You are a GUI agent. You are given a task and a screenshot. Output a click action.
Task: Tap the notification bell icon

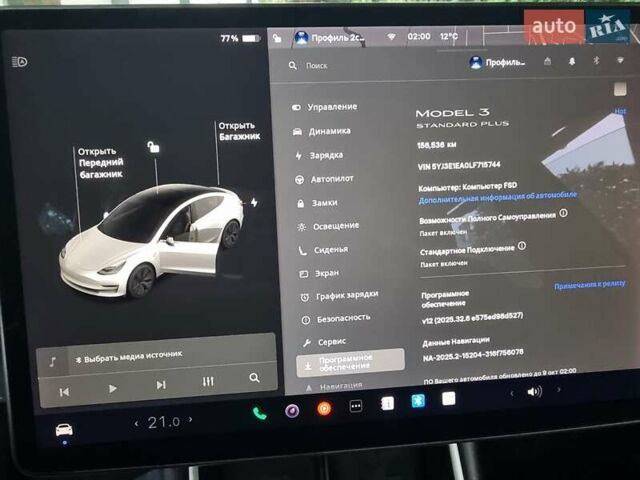(x=573, y=61)
